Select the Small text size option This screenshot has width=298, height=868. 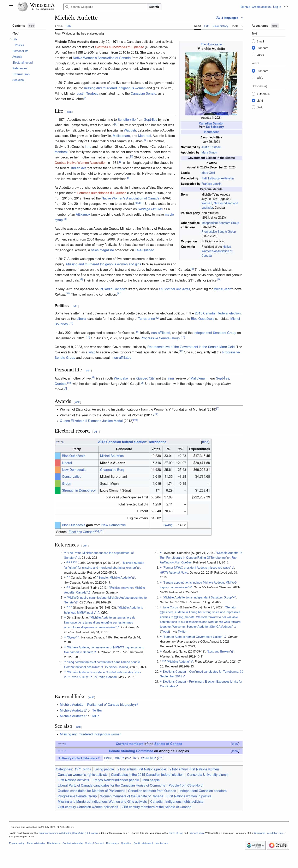point(253,41)
